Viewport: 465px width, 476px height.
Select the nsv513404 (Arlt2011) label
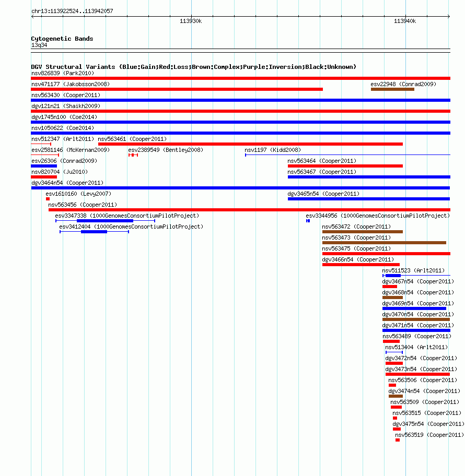(416, 347)
